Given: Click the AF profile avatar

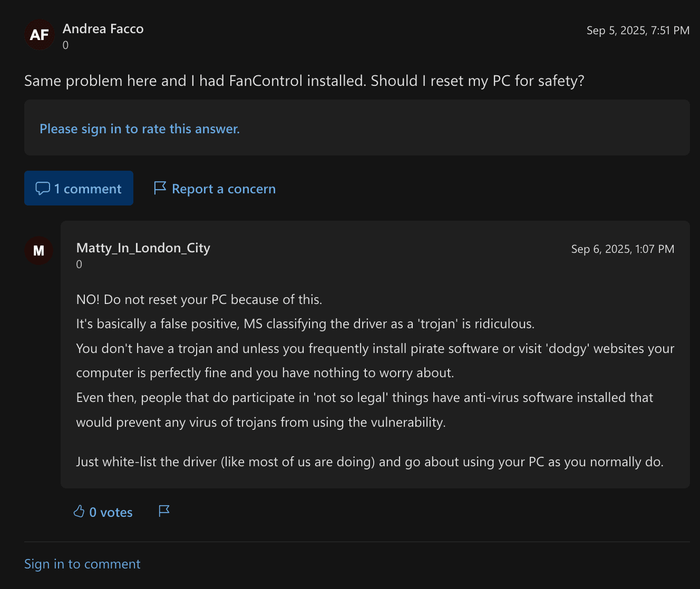Looking at the screenshot, I should [x=40, y=35].
